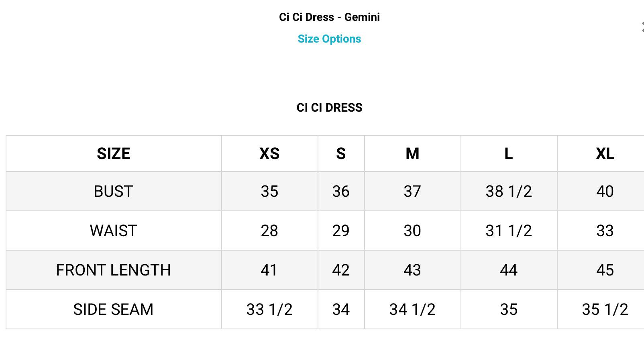Select the XS size column header
Image resolution: width=644 pixels, height=349 pixels.
[269, 154]
